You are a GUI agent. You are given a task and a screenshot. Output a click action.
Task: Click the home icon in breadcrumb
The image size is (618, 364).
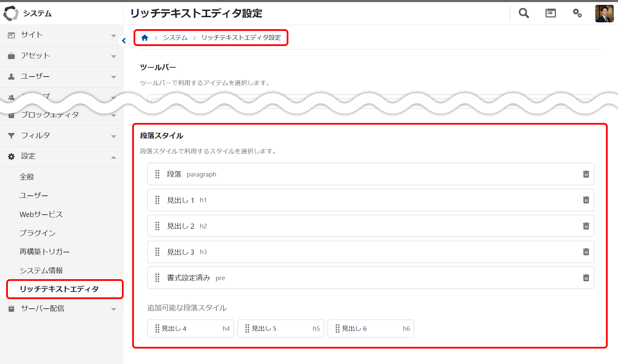145,38
